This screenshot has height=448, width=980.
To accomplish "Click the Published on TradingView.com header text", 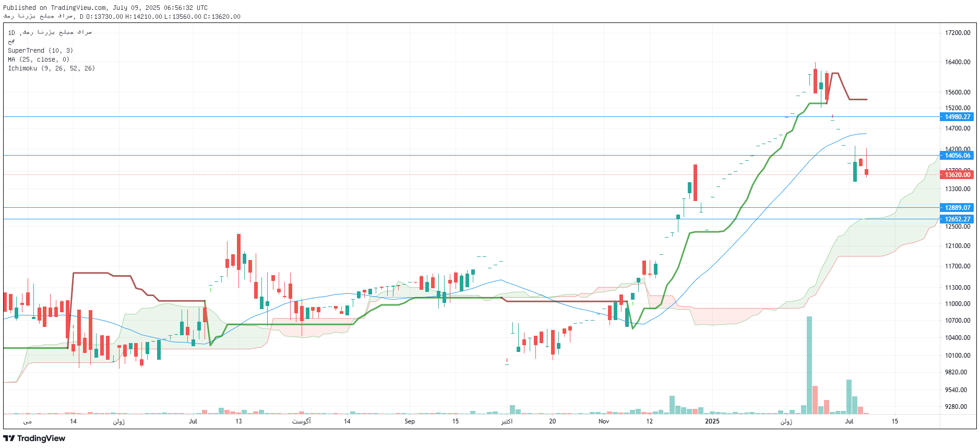I will (x=105, y=8).
